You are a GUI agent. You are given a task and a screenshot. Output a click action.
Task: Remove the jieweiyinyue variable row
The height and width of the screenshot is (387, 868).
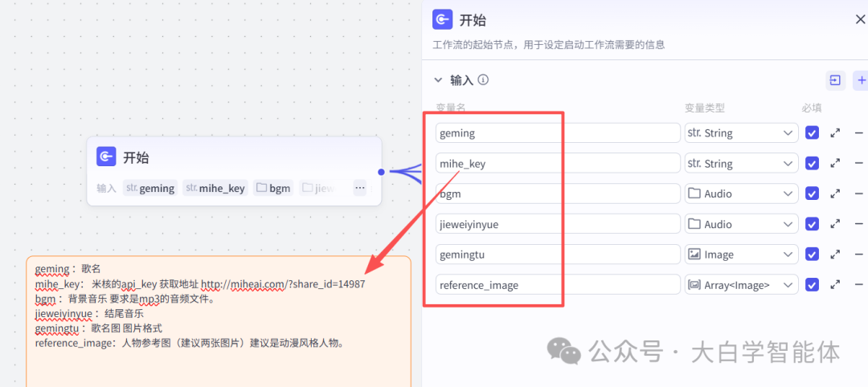(859, 224)
